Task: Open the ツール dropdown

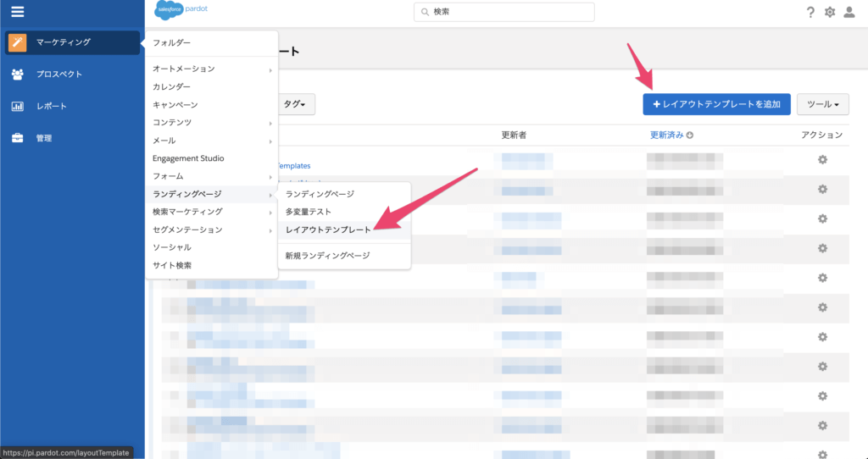Action: (x=823, y=104)
